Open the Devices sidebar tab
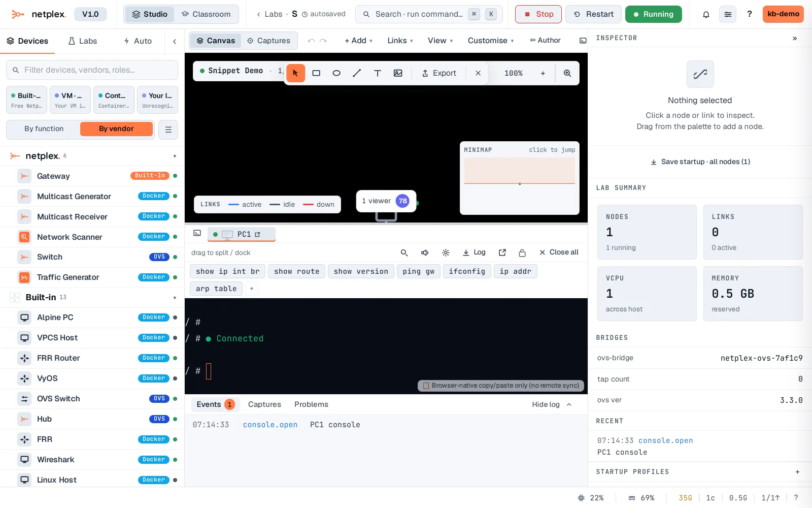The height and width of the screenshot is (508, 812). (x=27, y=41)
